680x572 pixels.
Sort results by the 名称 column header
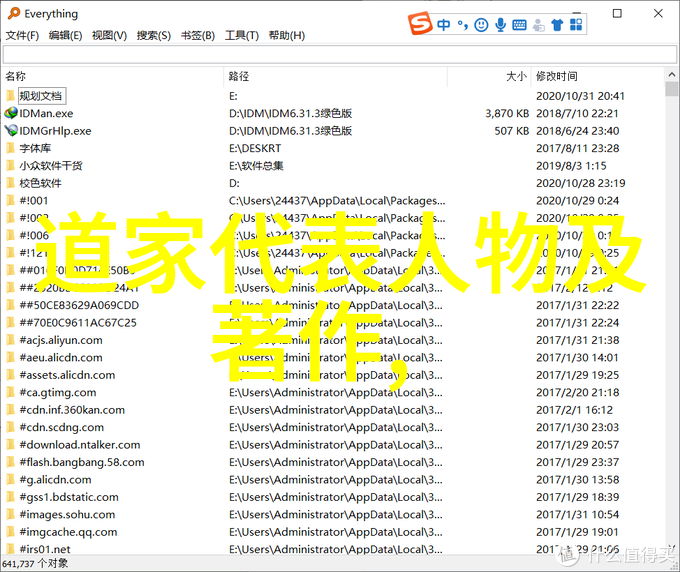[16, 76]
